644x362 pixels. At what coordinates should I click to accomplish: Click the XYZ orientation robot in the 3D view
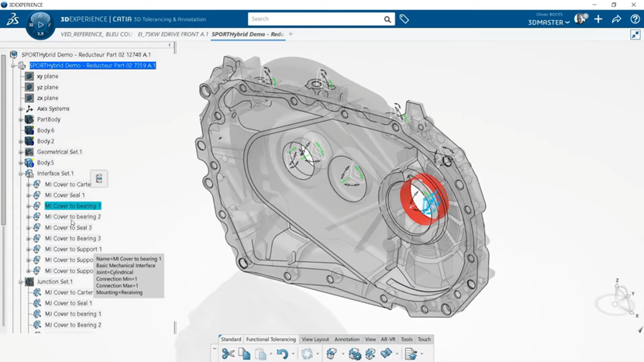click(618, 299)
